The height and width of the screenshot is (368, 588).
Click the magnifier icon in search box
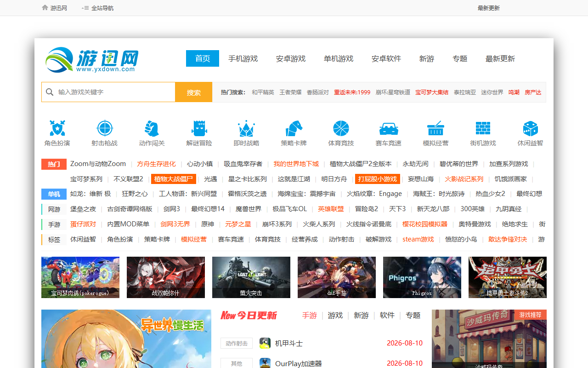[50, 92]
